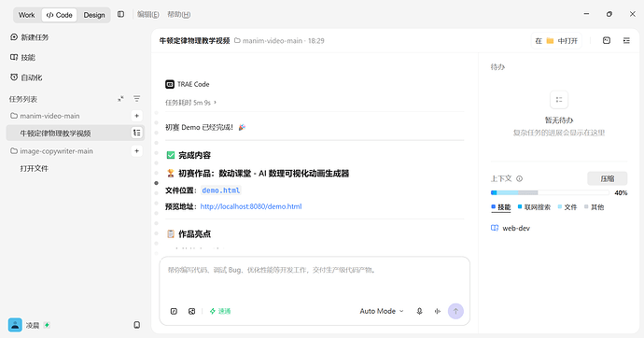Open the task list icon beside 牛顿定律物理教学视频

click(x=137, y=133)
